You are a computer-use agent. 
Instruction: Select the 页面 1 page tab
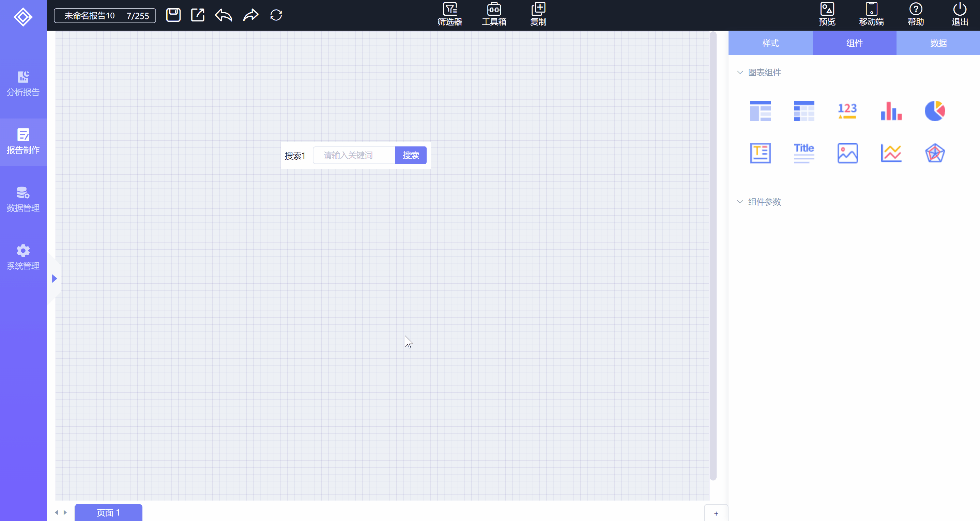[x=108, y=512]
